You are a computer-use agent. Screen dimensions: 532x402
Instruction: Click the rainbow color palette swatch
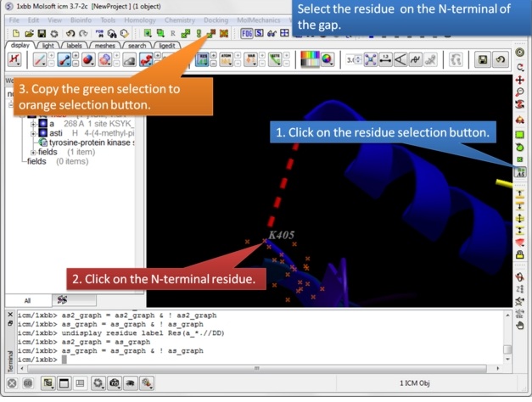(310, 60)
